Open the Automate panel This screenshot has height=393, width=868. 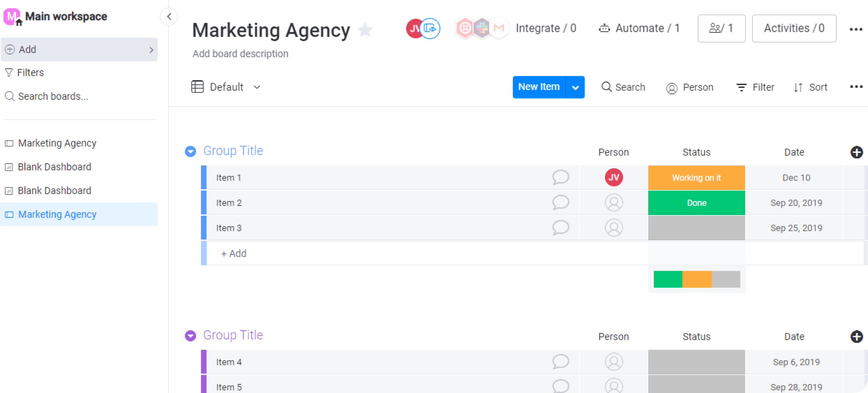coord(639,28)
